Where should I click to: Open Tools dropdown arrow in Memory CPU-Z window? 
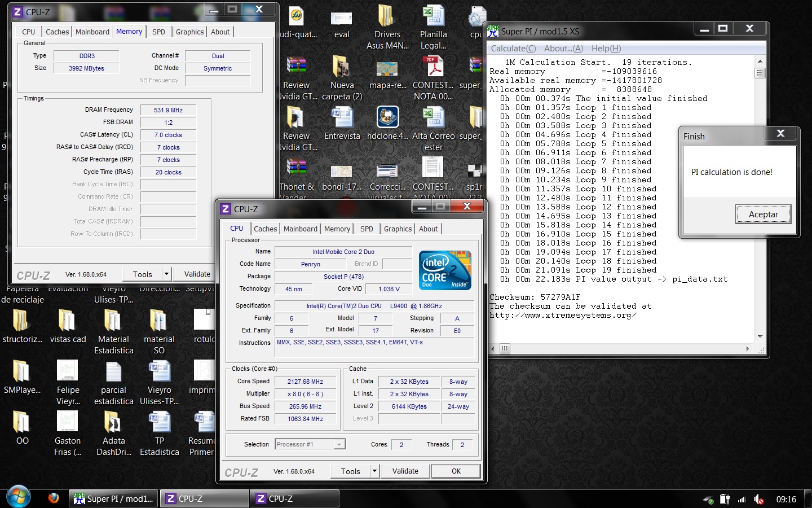point(166,274)
